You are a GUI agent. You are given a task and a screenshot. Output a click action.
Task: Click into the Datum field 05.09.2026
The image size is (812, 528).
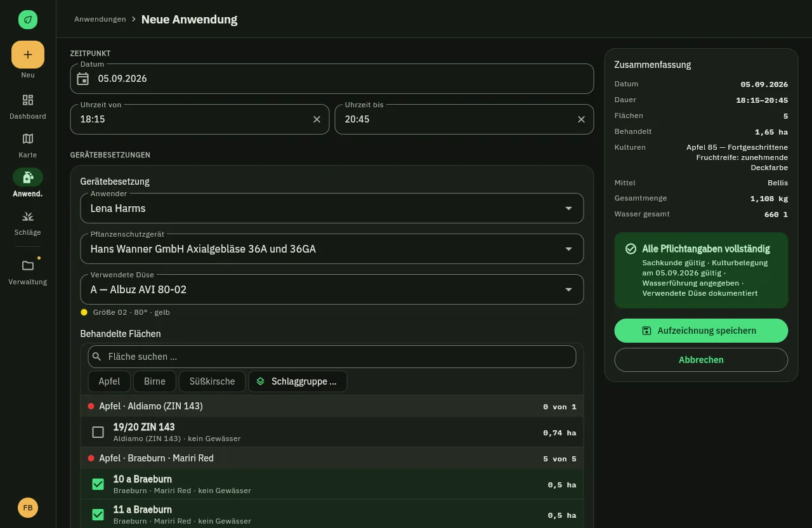332,79
